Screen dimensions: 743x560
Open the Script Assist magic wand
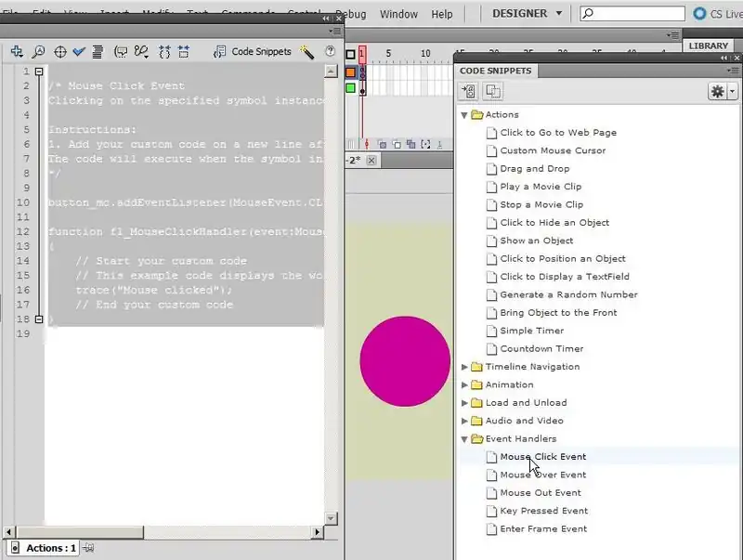click(307, 52)
